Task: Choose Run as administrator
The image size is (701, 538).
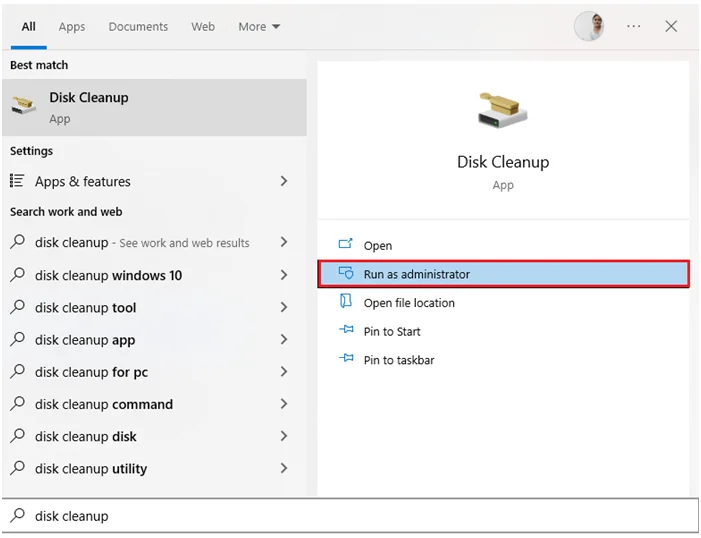Action: (503, 274)
